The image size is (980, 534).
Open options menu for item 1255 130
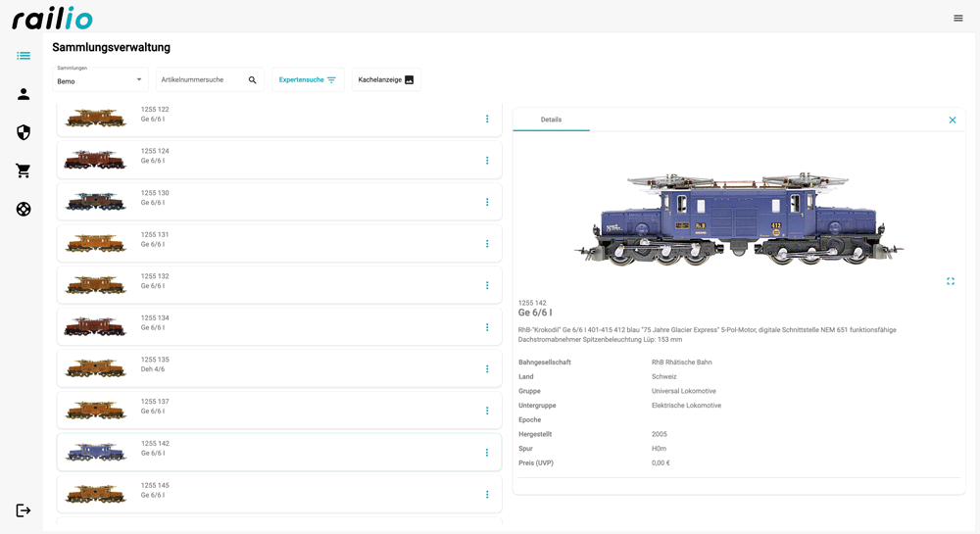pos(487,203)
